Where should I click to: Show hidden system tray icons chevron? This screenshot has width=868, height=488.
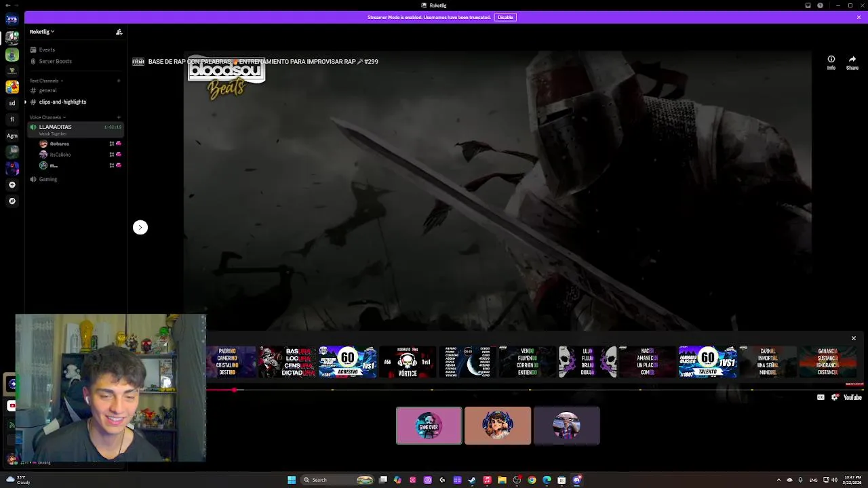[778, 480]
